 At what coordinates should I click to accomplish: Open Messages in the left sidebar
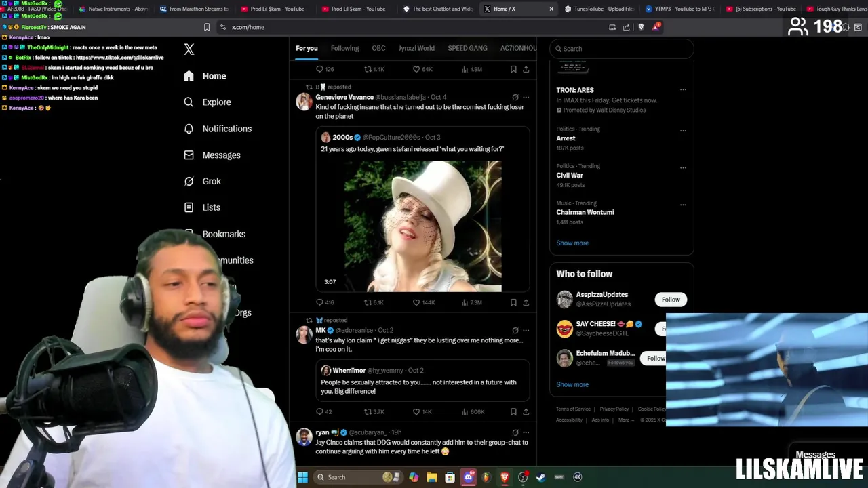[x=212, y=155]
